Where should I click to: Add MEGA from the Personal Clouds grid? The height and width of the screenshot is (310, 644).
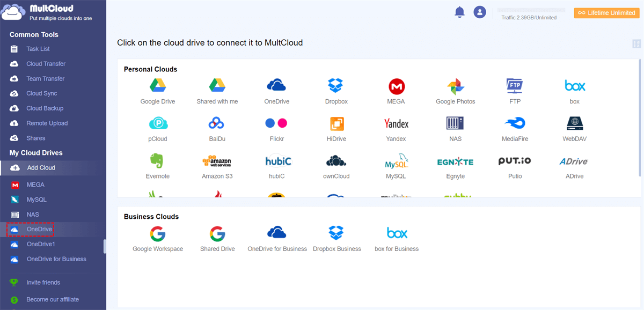pyautogui.click(x=396, y=86)
